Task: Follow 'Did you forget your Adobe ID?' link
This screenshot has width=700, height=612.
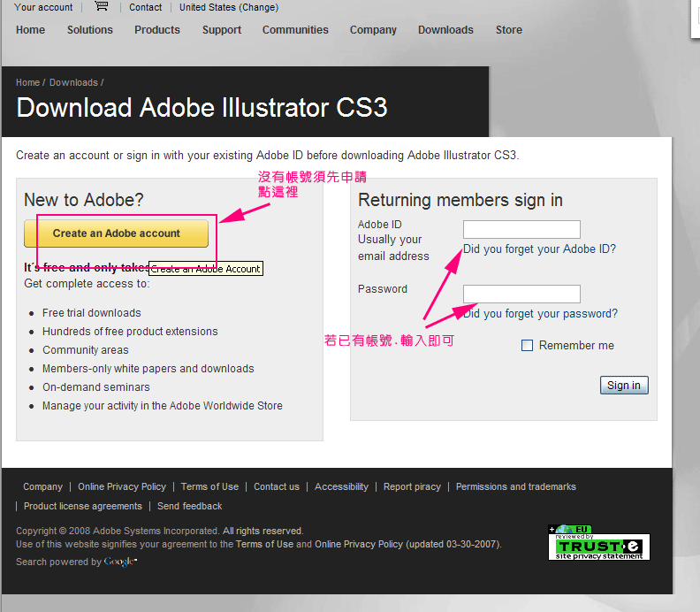Action: [539, 249]
